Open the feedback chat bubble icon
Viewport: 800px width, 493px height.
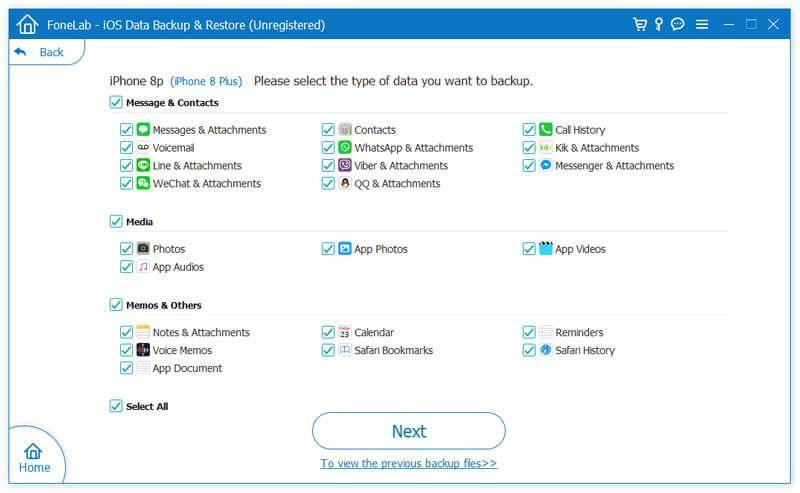tap(678, 24)
